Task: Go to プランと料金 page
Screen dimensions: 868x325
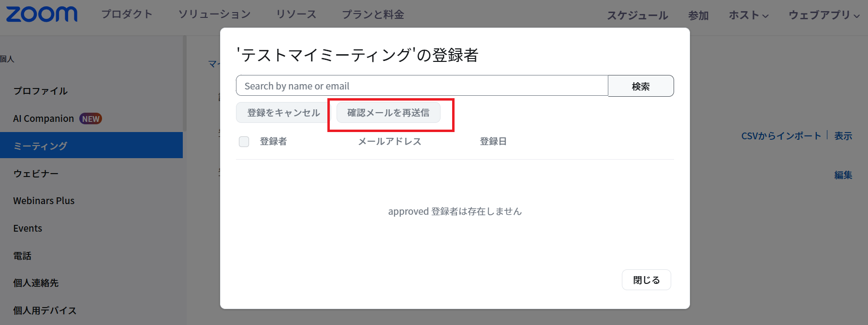Action: click(373, 15)
